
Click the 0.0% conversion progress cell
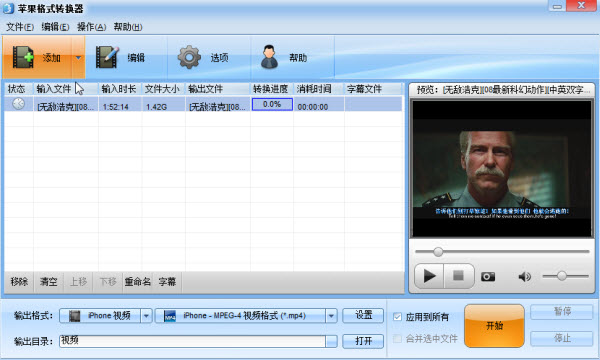[x=272, y=104]
